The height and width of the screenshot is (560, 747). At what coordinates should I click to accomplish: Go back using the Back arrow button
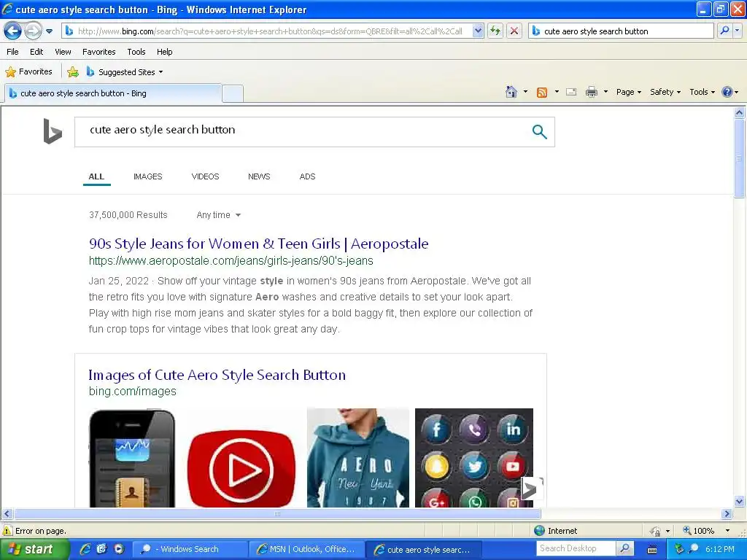pos(13,31)
